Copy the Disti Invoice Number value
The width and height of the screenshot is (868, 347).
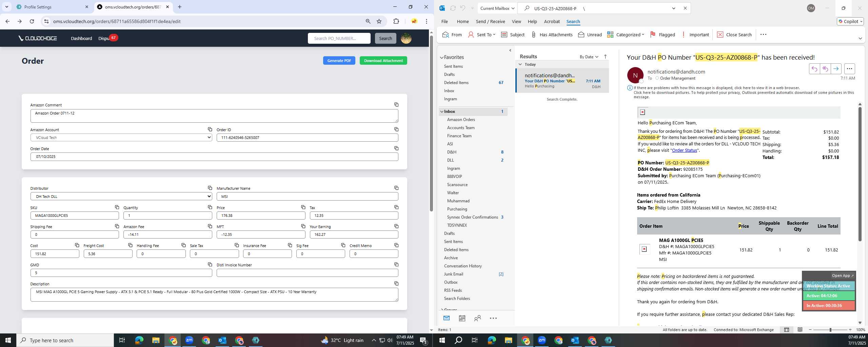point(396,264)
